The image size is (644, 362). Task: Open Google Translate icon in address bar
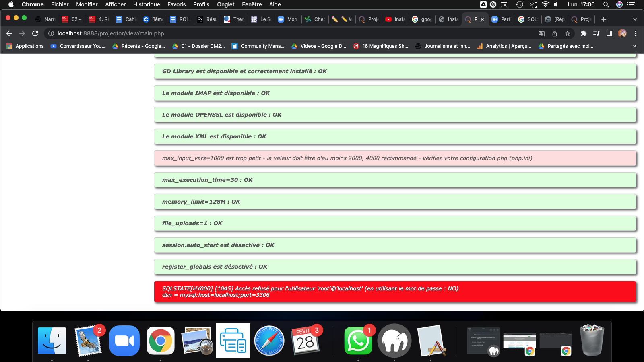(542, 33)
